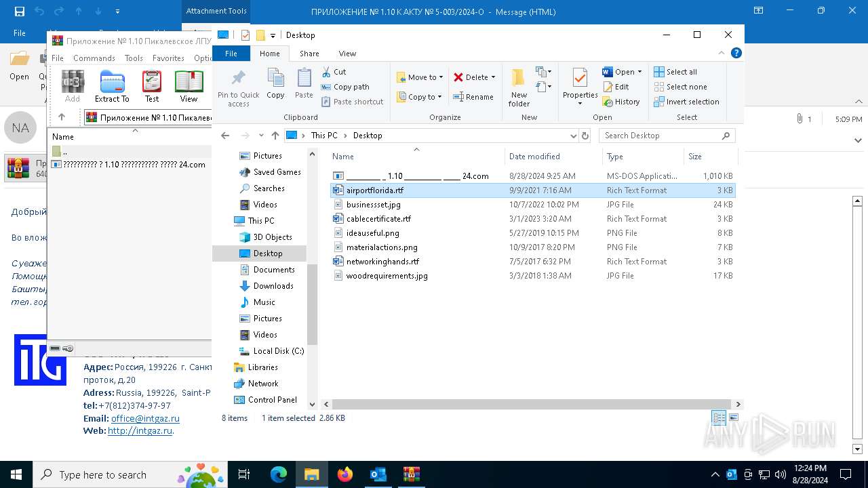This screenshot has width=868, height=488.
Task: Click WinRAR Test toolbar icon
Action: (152, 87)
